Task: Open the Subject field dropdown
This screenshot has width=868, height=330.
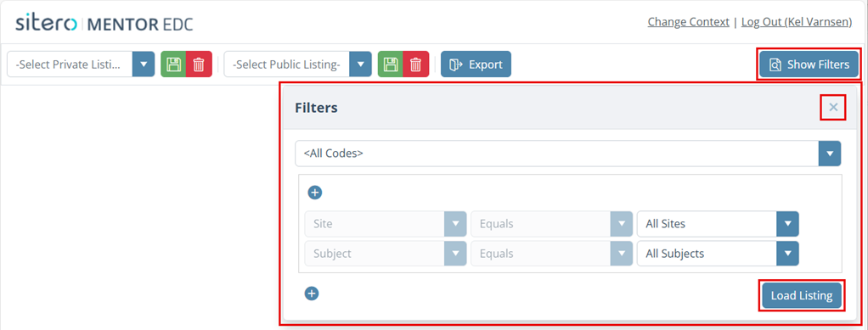Action: tap(386, 254)
